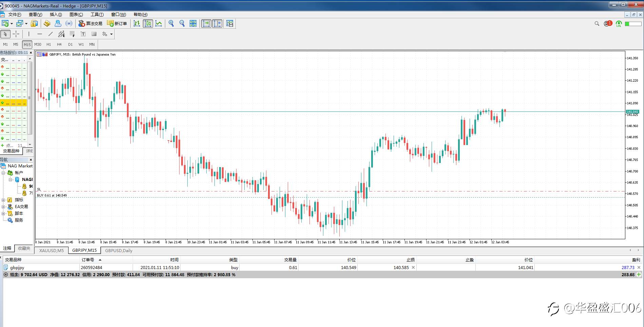This screenshot has height=327, width=644.
Task: Select the text label tool
Action: pos(83,34)
